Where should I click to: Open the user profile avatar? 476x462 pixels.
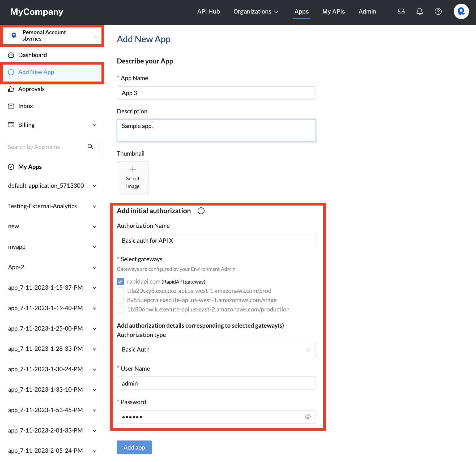point(461,11)
